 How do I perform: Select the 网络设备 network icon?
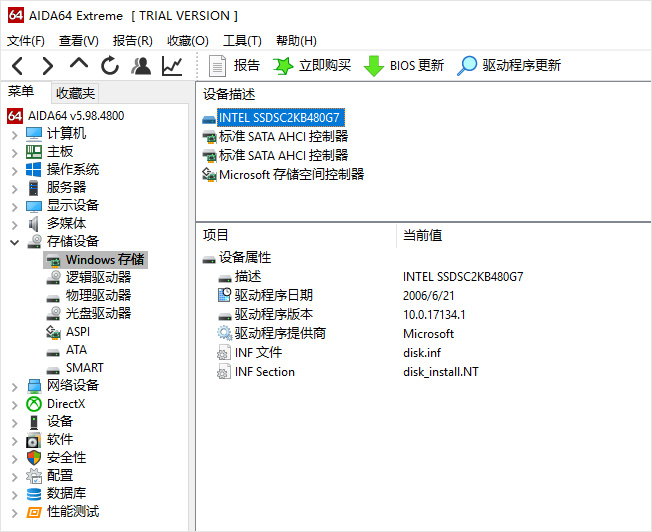click(x=34, y=386)
